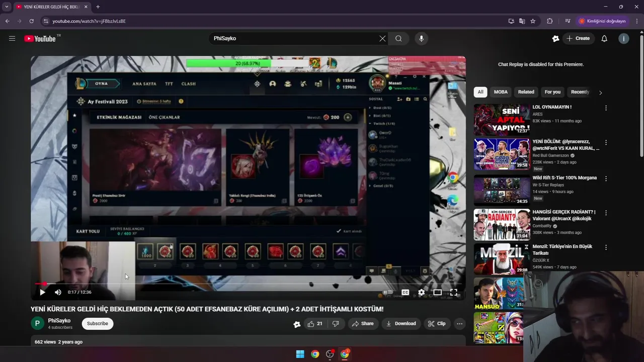Screen dimensions: 644x362
Task: View site information icon in address bar
Action: [46, 21]
